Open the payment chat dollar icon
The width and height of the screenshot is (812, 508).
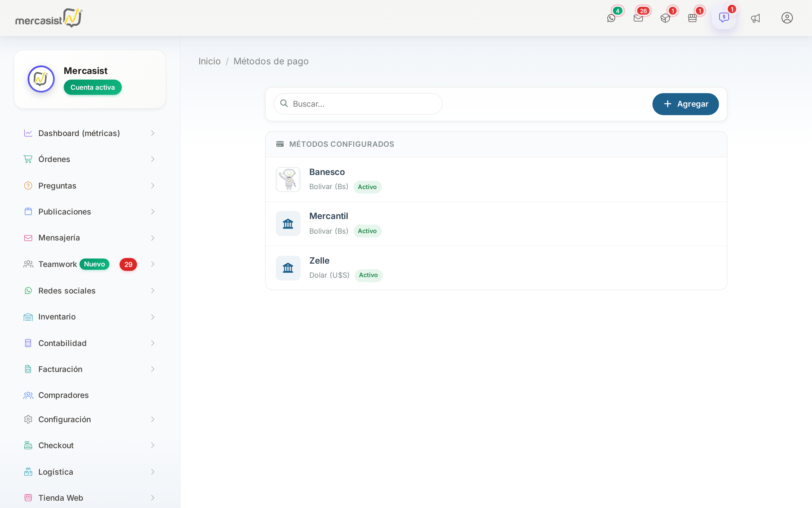pos(724,17)
